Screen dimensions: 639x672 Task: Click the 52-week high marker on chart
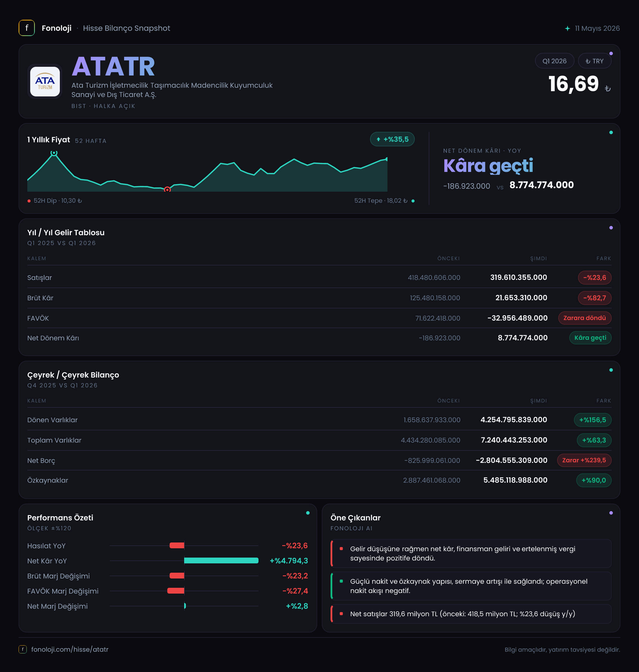click(x=54, y=153)
